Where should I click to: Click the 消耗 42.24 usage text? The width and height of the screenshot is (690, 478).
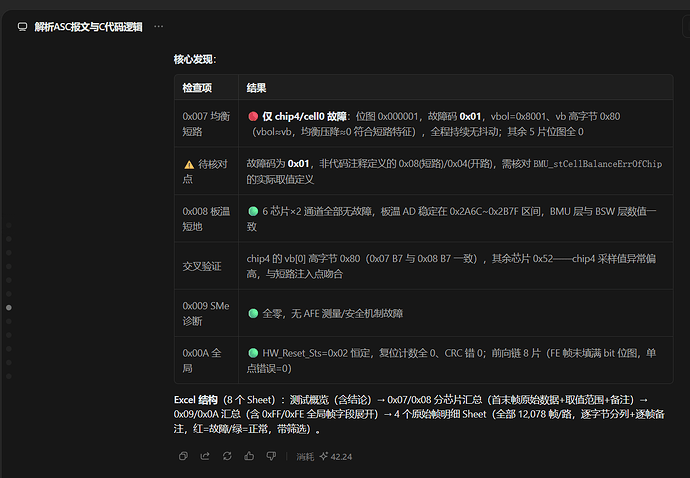[x=324, y=456]
